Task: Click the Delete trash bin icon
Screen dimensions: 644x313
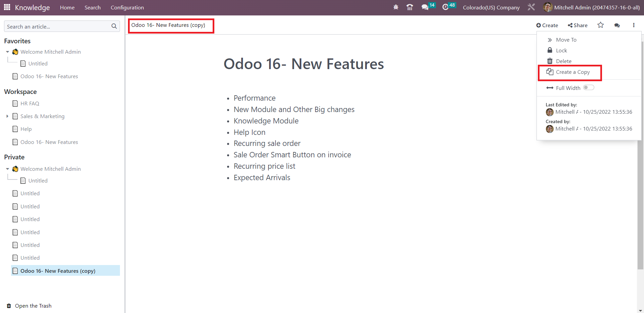Action: (550, 61)
